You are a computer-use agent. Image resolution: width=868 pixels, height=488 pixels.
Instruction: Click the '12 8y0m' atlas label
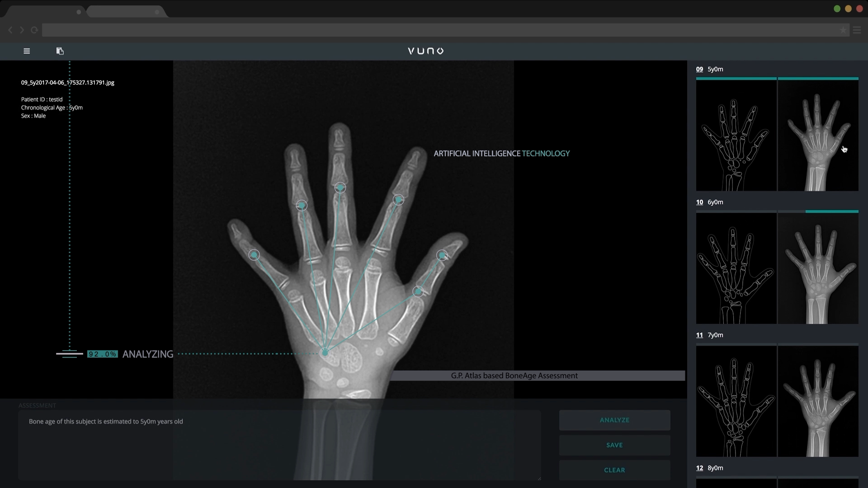click(710, 468)
